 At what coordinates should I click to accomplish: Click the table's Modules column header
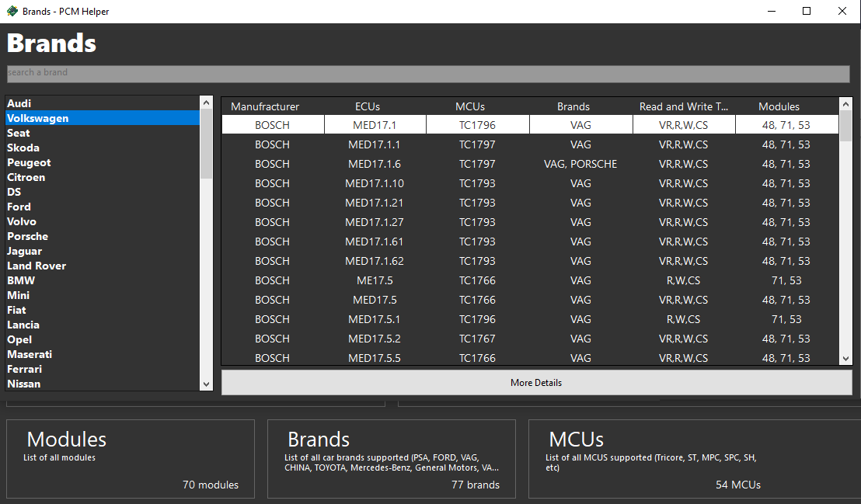[779, 106]
